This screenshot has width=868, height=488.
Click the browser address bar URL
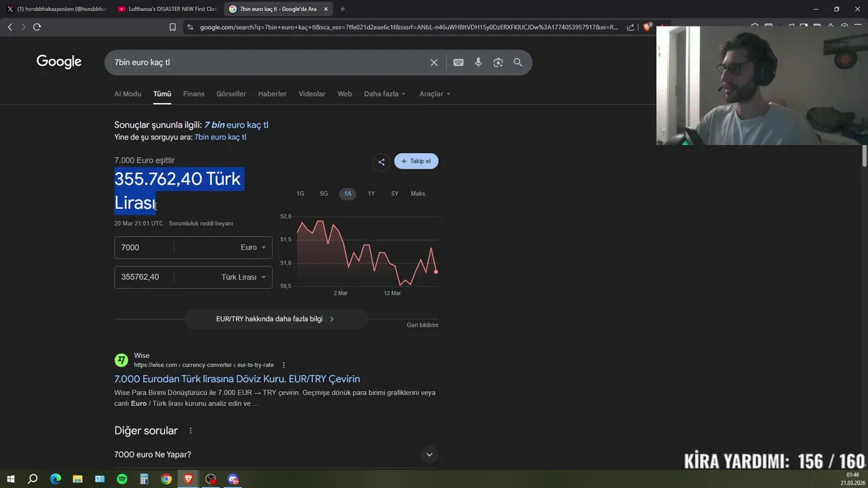click(409, 27)
